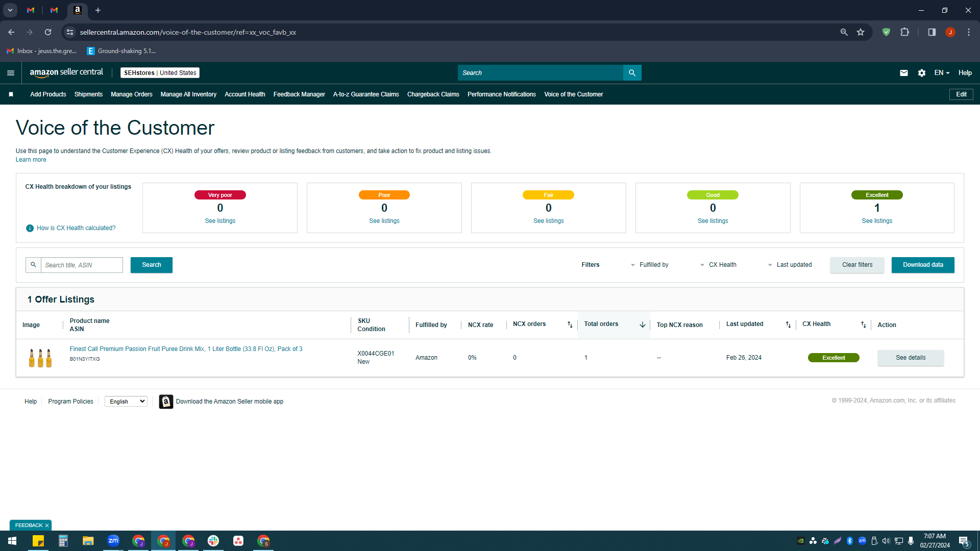
Task: Open Feedback Manager from the nav bar
Action: 299,94
